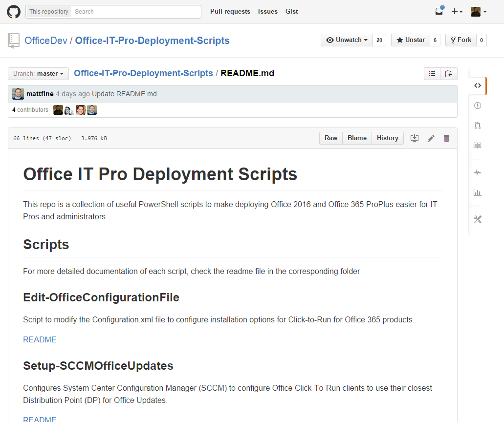Click the first contributor avatar after '4 contributors'
Image resolution: width=504 pixels, height=422 pixels.
pyautogui.click(x=58, y=110)
